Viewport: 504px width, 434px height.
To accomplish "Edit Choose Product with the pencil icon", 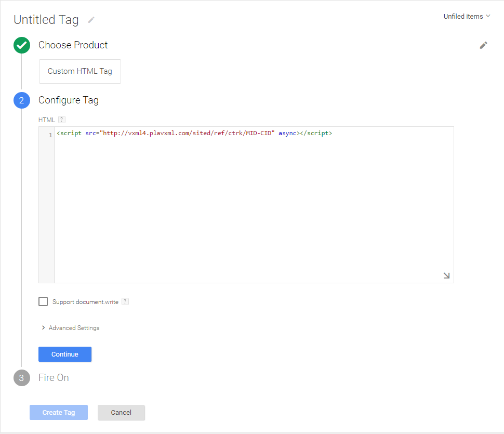I will coord(483,45).
